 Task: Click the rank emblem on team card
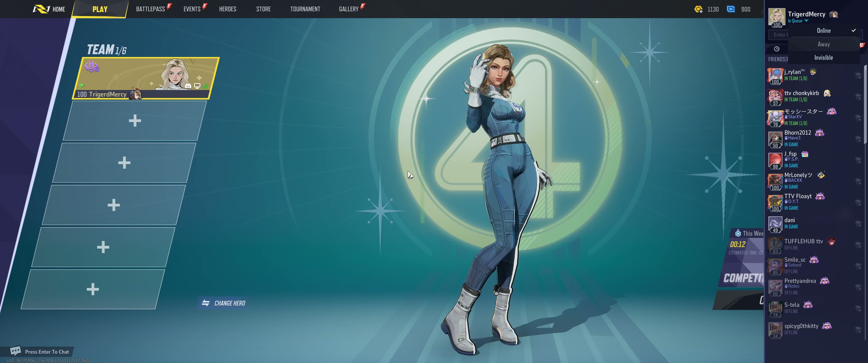point(91,66)
